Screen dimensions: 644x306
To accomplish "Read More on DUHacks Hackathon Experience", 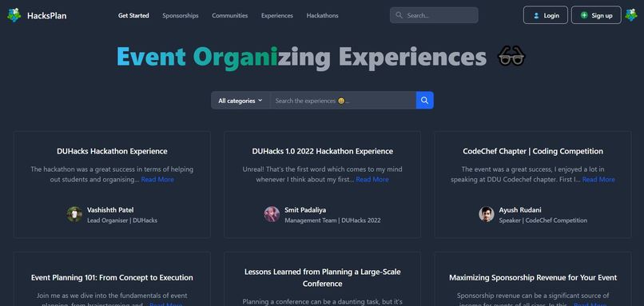I will 157,180.
